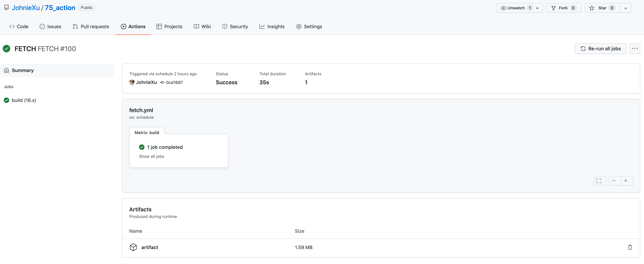Delete the artifact with trash icon
This screenshot has height=264, width=644.
(x=630, y=247)
